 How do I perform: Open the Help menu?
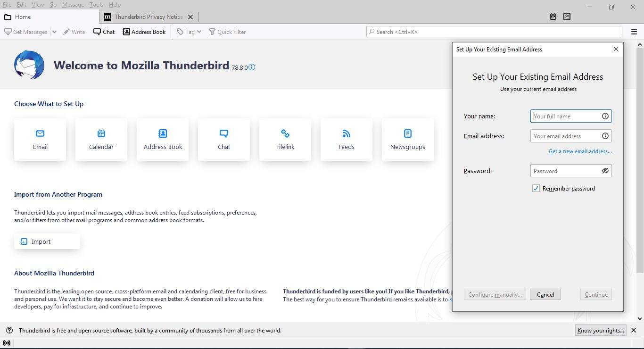pos(115,5)
